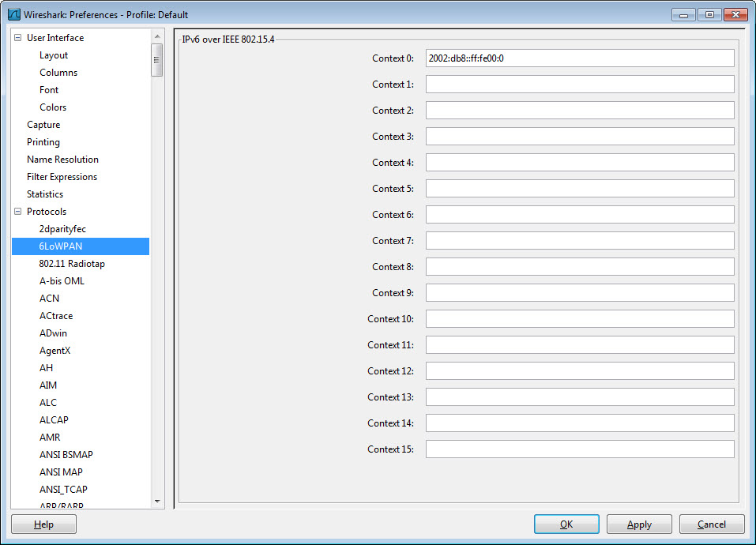
Task: Click tree scrollbar down arrow
Action: [157, 502]
